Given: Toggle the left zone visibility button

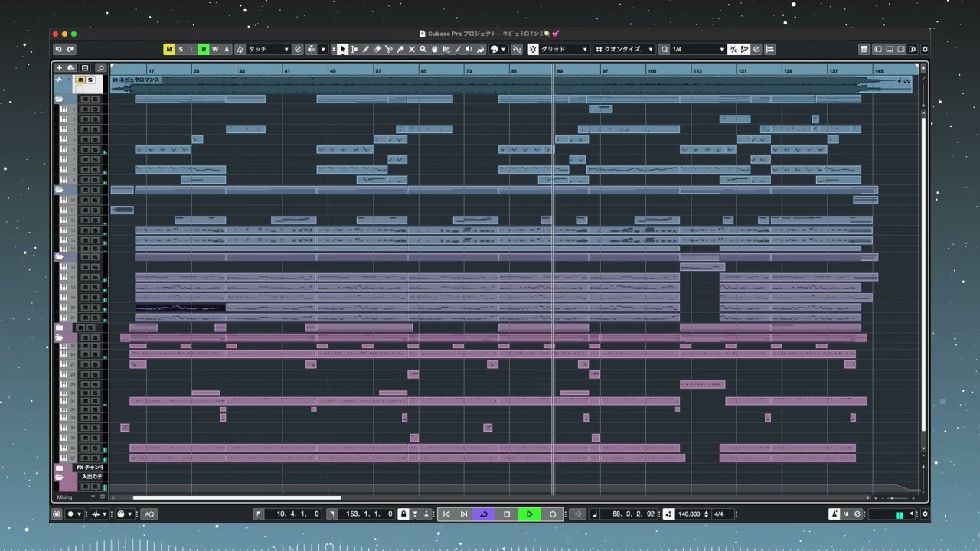Looking at the screenshot, I should click(x=878, y=49).
